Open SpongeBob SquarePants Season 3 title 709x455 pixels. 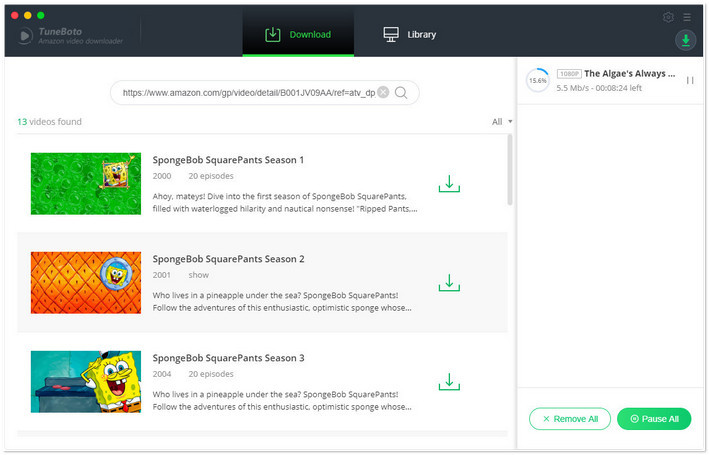click(228, 358)
